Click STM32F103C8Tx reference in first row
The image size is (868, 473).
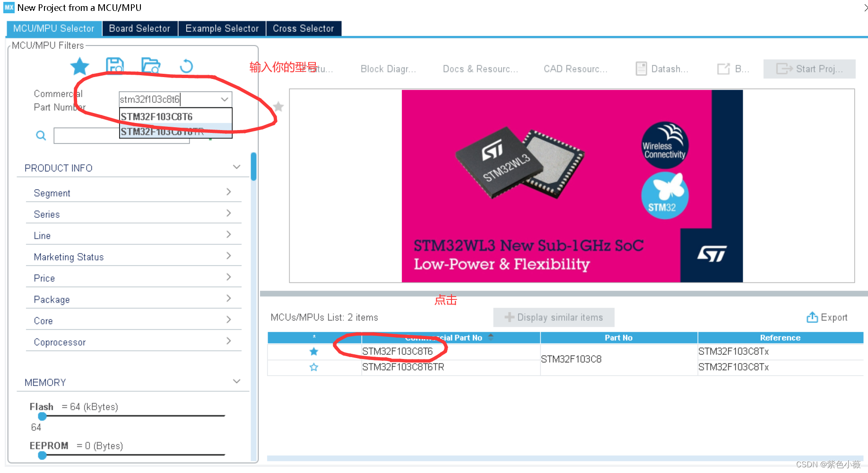pos(734,351)
